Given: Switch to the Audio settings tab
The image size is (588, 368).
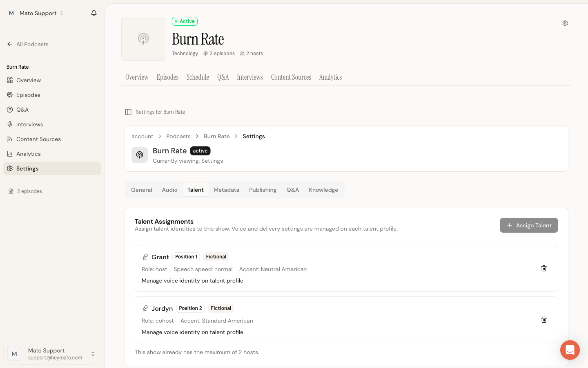Looking at the screenshot, I should [x=169, y=190].
